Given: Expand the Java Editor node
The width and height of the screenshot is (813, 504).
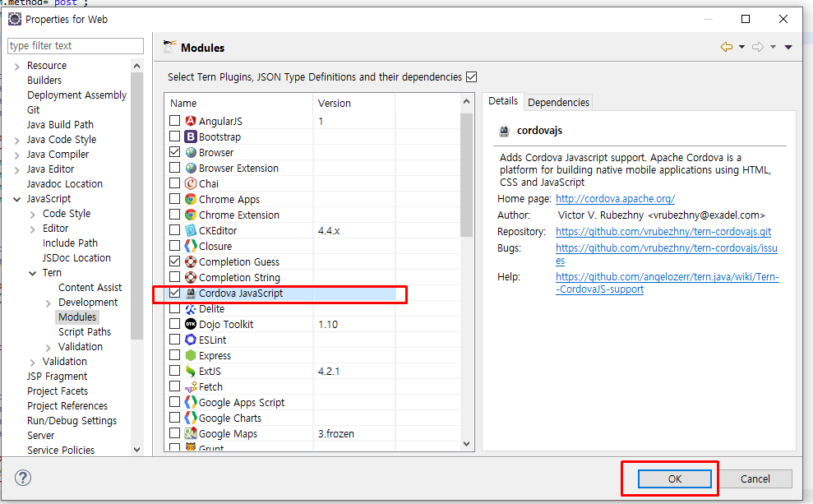Looking at the screenshot, I should tap(16, 170).
